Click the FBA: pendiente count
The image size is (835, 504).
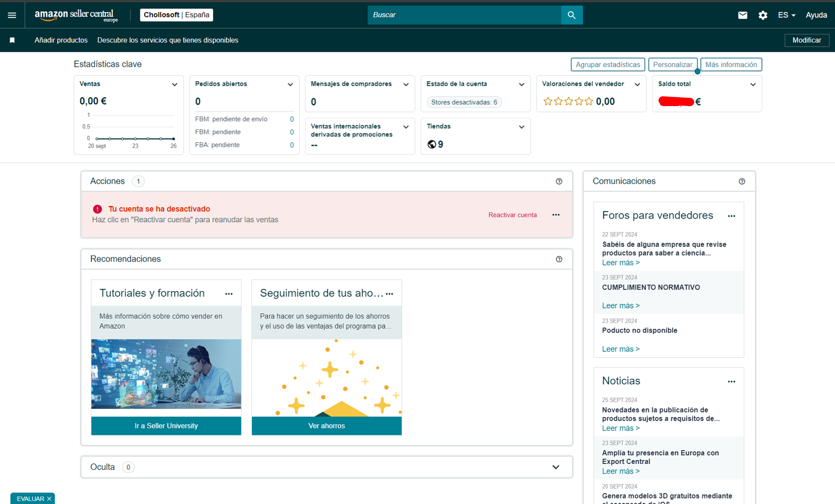[x=292, y=145]
